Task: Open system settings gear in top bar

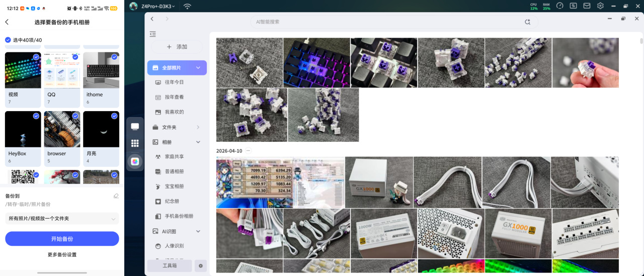Action: tap(601, 6)
